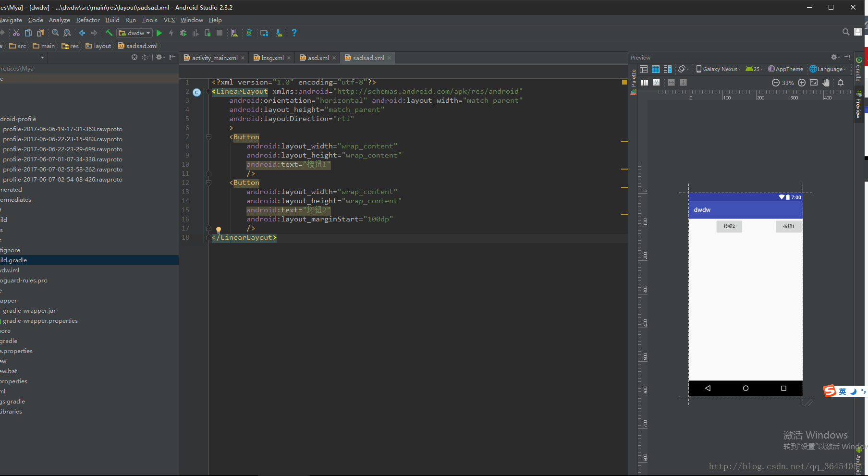
Task: Open dwdw run configuration dropdown
Action: [134, 33]
